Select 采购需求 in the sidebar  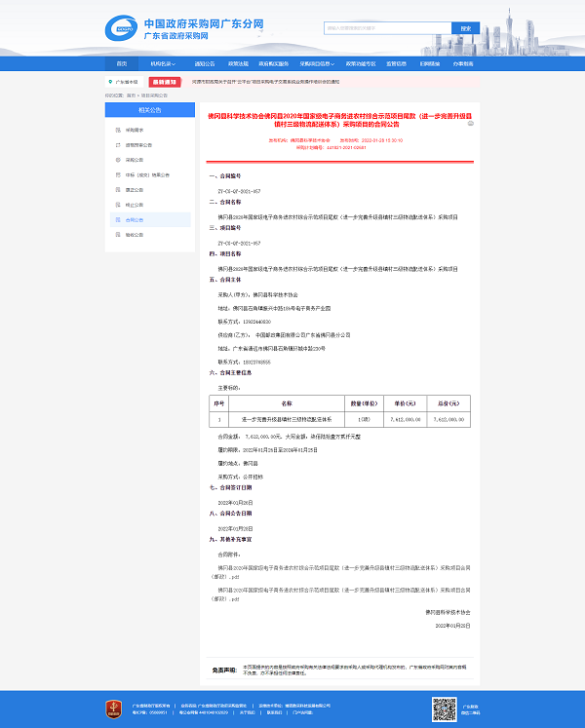click(x=135, y=131)
